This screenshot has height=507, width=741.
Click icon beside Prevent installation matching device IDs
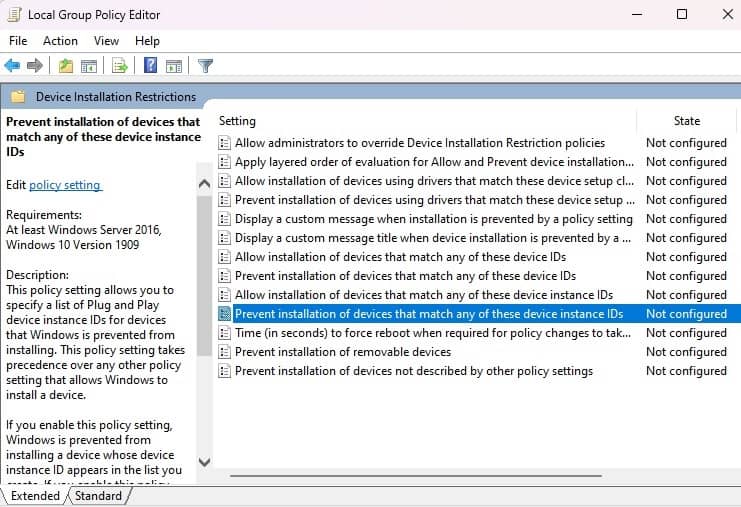[x=224, y=275]
